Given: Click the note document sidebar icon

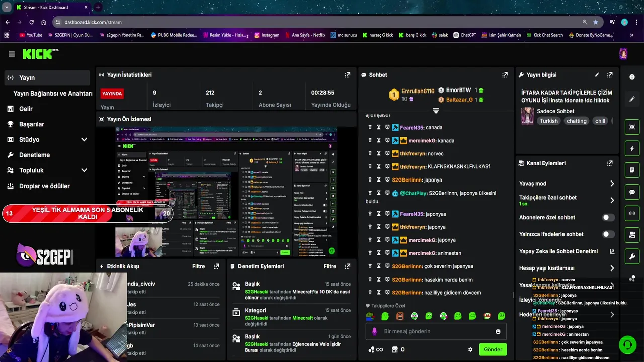Looking at the screenshot, I should [632, 170].
